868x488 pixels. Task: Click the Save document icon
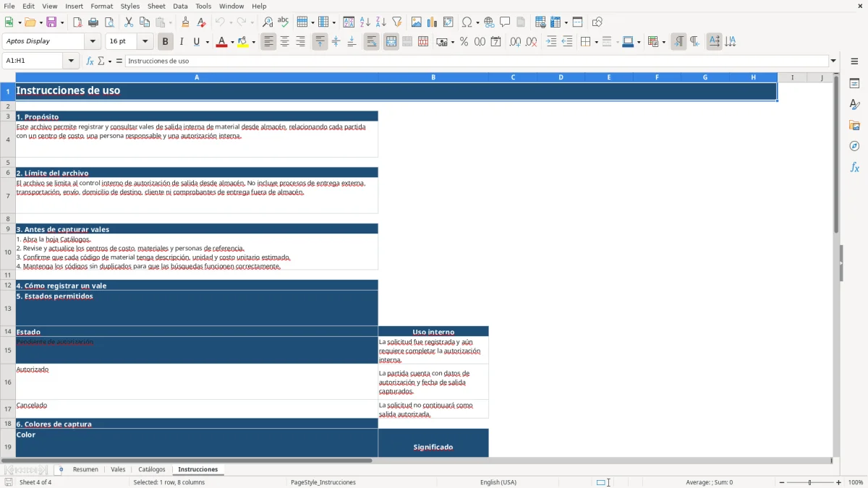pos(51,22)
